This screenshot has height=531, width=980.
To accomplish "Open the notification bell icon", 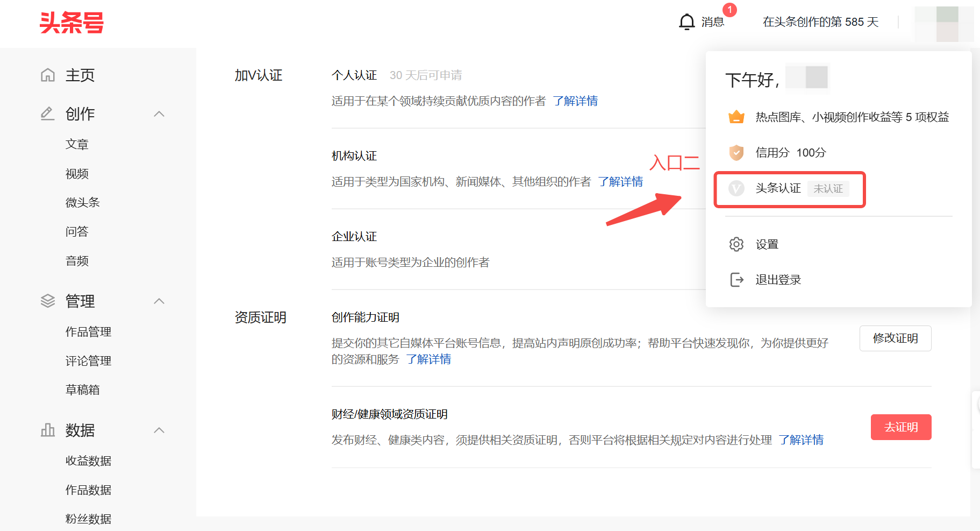I will [686, 22].
